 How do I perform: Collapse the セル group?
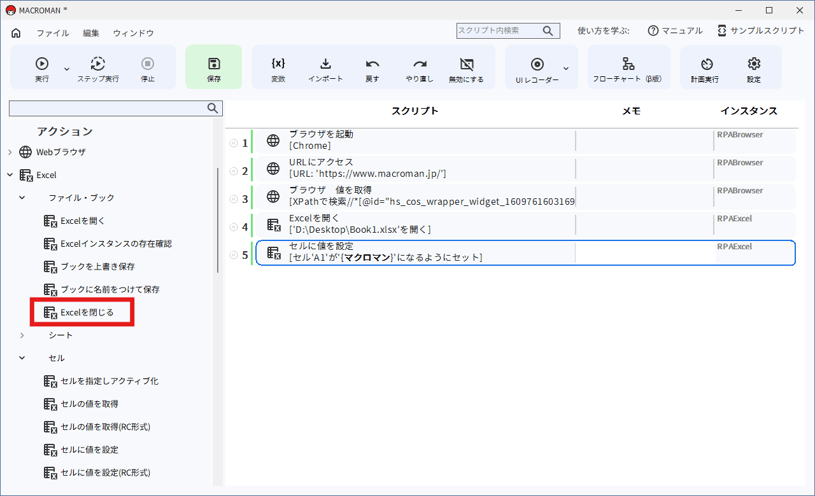(22, 358)
